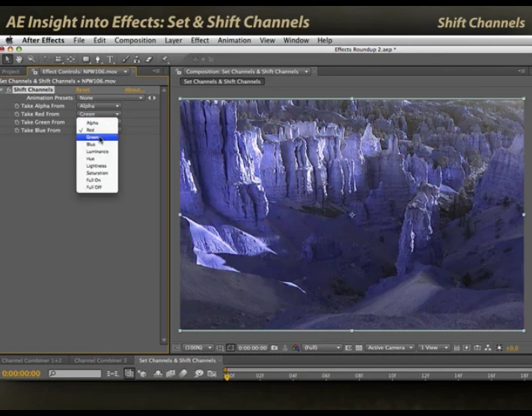Choose Green in the popup list
Viewport: 532px width, 416px height.
point(97,137)
